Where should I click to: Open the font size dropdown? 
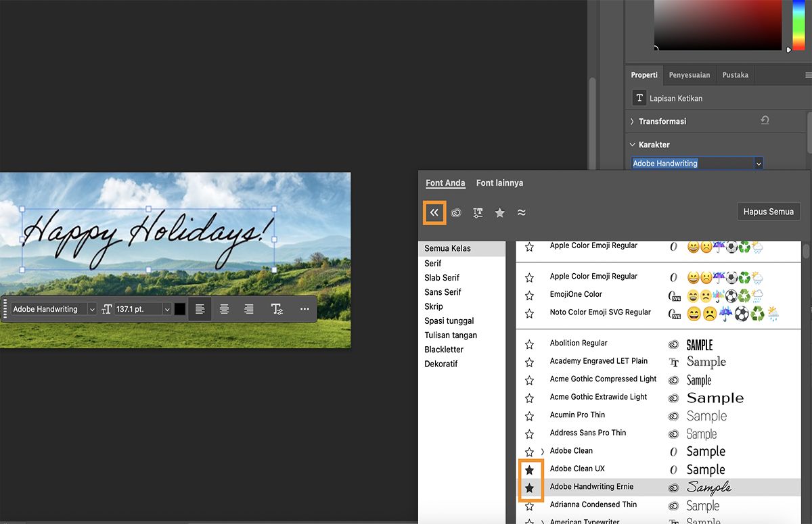[167, 309]
